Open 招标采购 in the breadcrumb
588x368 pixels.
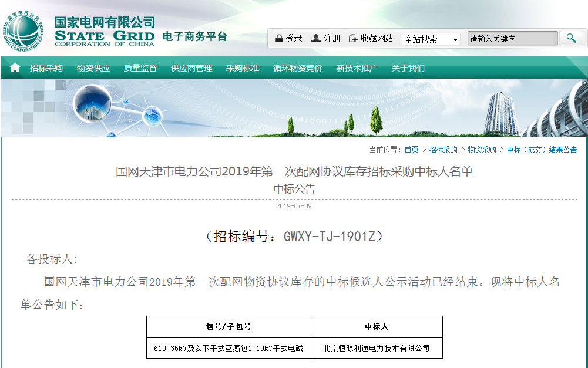click(x=443, y=150)
